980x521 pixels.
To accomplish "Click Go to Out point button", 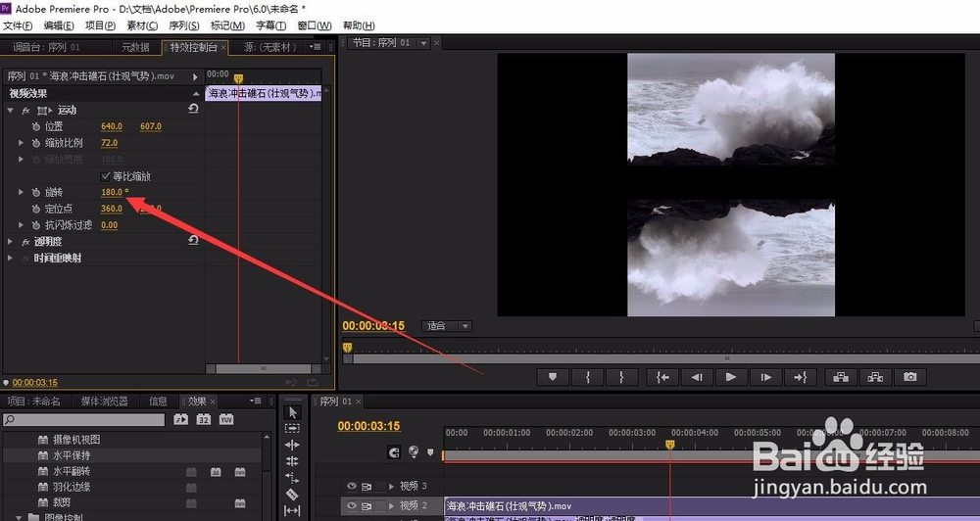I will point(801,377).
